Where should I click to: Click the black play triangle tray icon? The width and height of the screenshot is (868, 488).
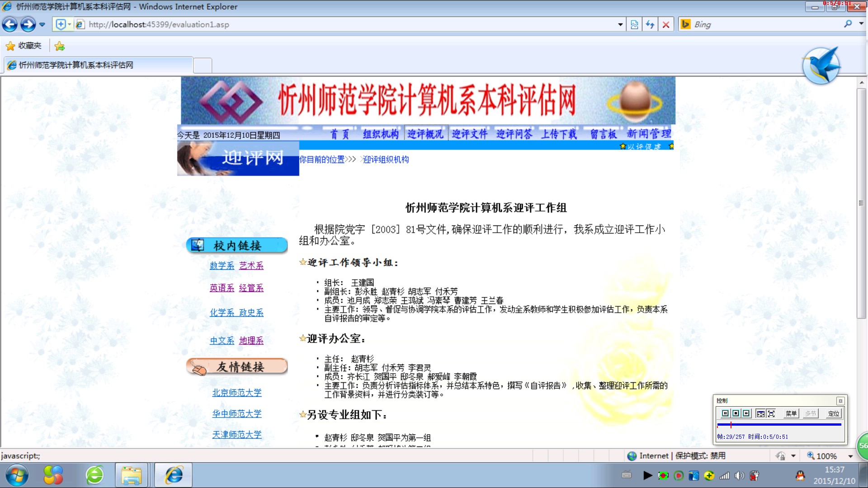[x=647, y=475]
